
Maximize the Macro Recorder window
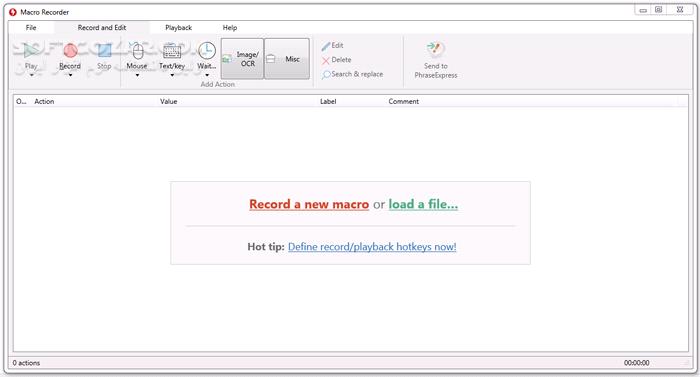point(658,10)
